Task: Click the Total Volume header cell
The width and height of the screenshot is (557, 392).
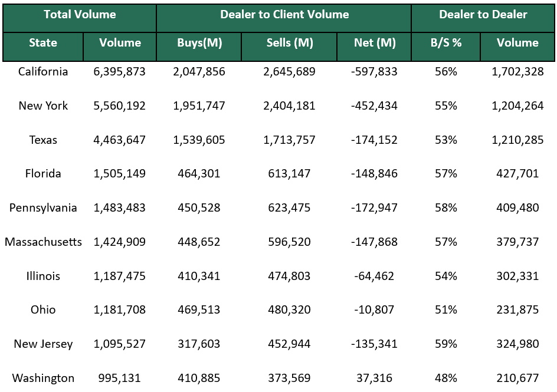Action: point(80,15)
